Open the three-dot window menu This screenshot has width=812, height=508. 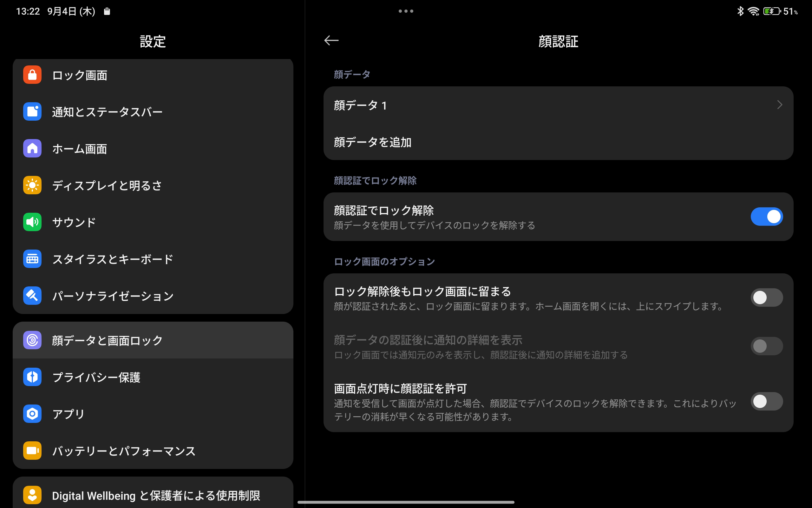[x=406, y=11]
